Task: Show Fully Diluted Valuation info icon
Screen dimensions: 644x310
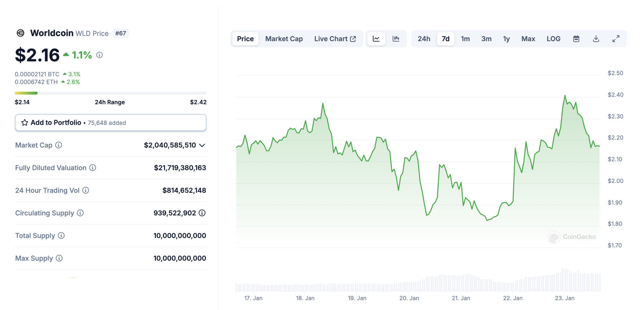Action: 92,168
